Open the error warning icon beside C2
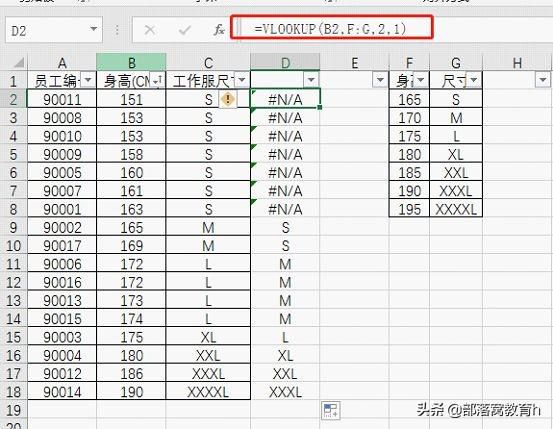Image resolution: width=553 pixels, height=429 pixels. tap(228, 99)
